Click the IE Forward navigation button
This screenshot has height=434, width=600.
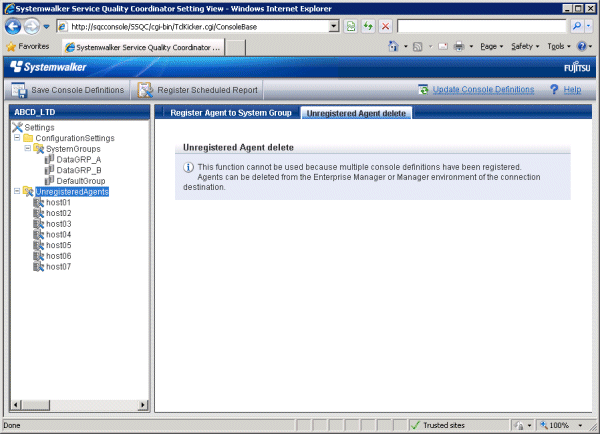point(32,26)
